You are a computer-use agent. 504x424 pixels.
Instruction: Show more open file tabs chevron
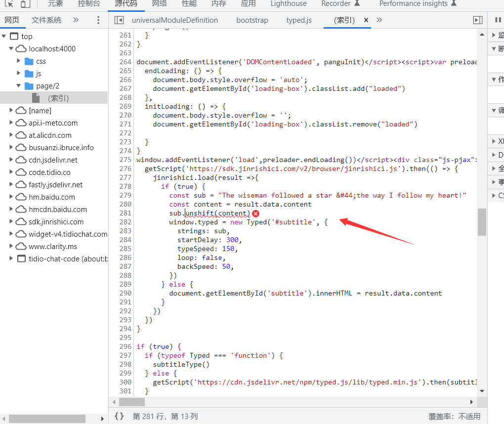379,20
